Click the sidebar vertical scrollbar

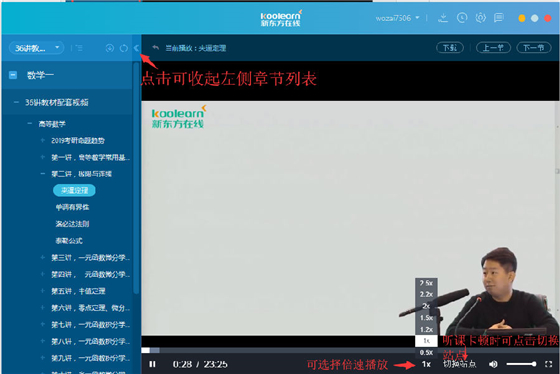click(x=136, y=178)
